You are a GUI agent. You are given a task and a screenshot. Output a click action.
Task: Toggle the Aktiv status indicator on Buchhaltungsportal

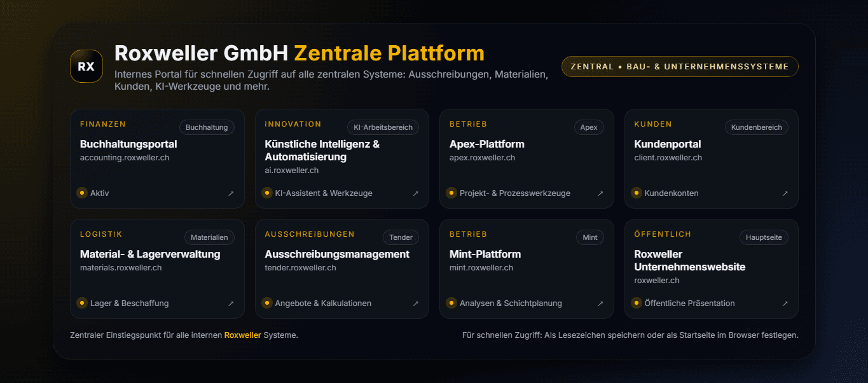pyautogui.click(x=82, y=193)
